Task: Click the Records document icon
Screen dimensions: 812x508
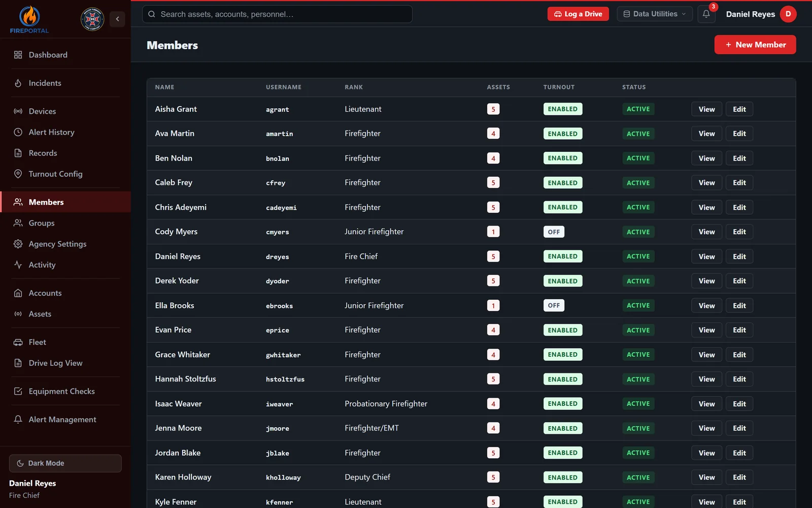Action: (x=18, y=153)
